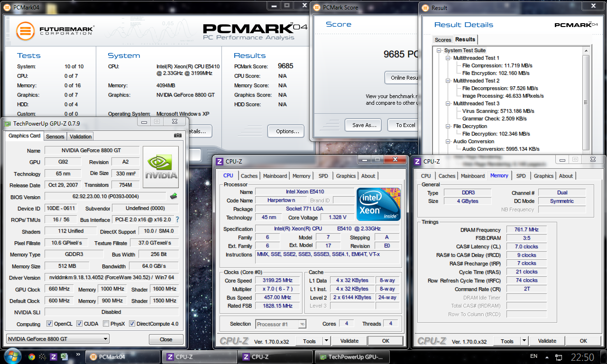This screenshot has width=607, height=364.
Task: Click BIOS save chip icon in GPU-Z
Action: [174, 196]
